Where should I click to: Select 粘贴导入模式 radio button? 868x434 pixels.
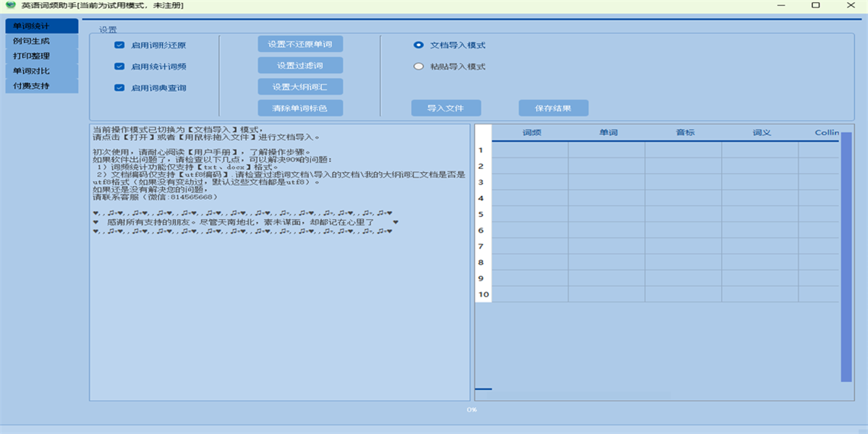coord(418,67)
